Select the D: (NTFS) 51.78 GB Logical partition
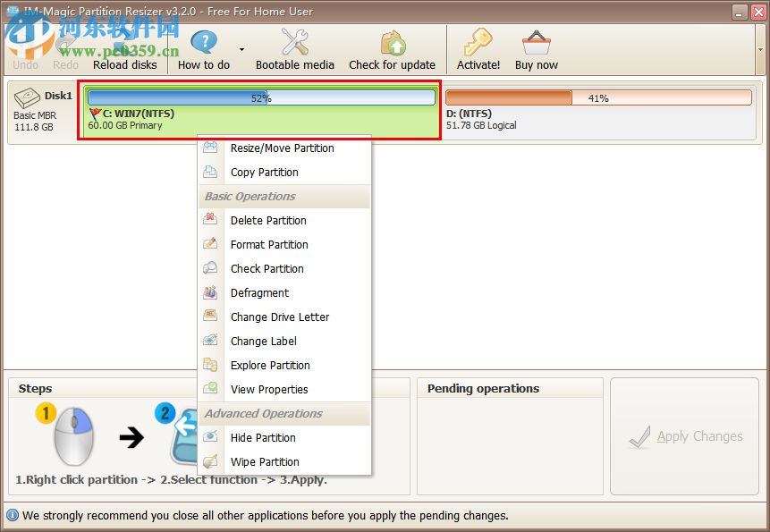 [598, 112]
